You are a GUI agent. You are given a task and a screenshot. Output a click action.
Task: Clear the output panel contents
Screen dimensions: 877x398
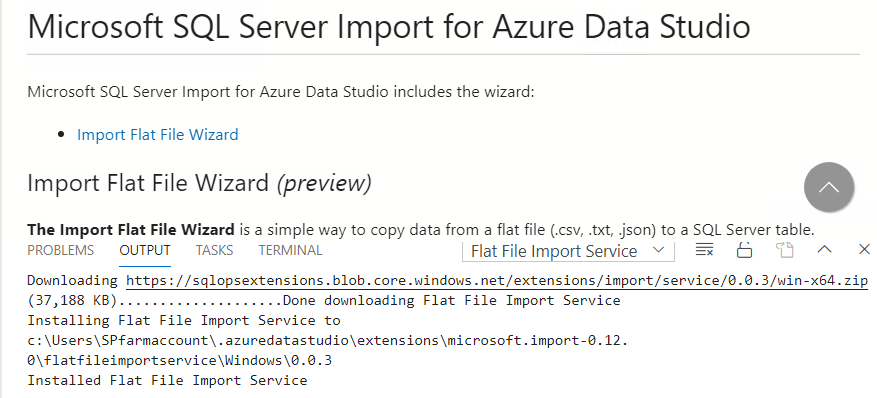point(704,250)
